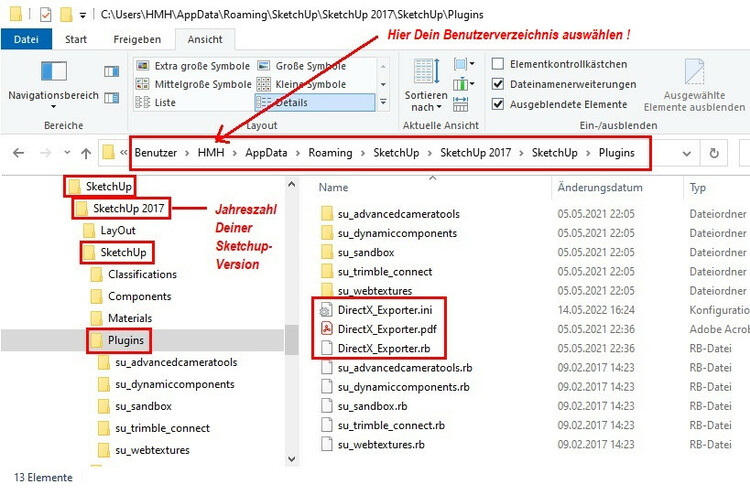Click the Up one level arrow
The width and height of the screenshot is (750, 495).
pos(86,153)
